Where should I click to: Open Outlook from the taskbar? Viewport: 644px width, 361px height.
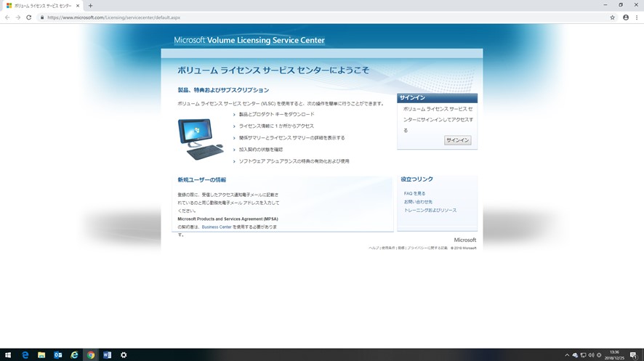[x=58, y=355]
